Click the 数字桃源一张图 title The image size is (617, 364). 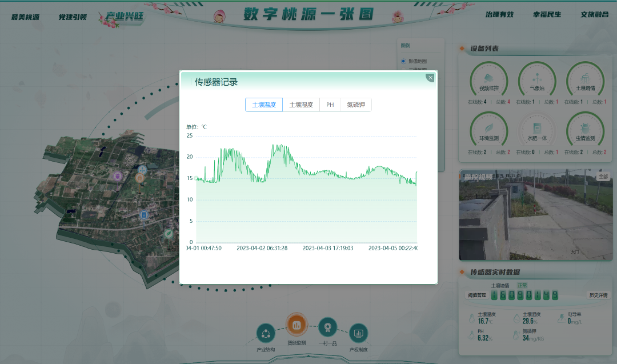point(308,14)
